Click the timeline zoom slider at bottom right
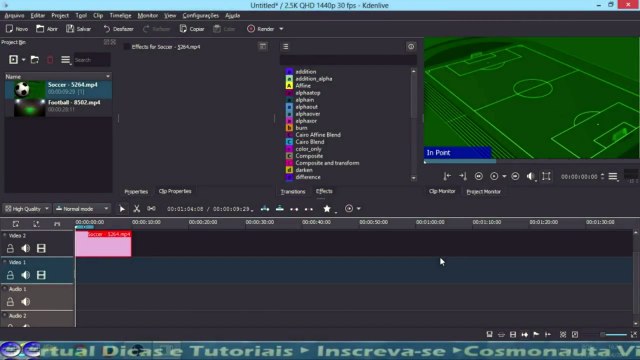This screenshot has width=640, height=360. 614,335
